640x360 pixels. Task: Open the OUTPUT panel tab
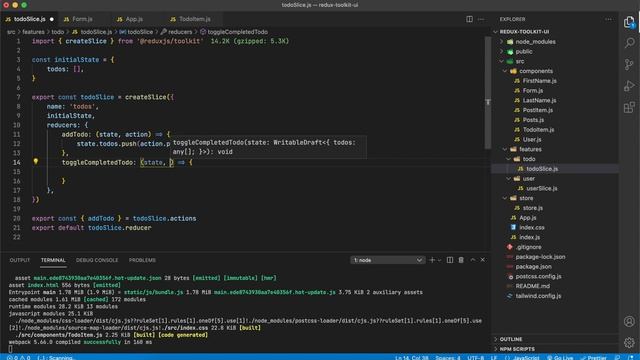[x=20, y=260]
